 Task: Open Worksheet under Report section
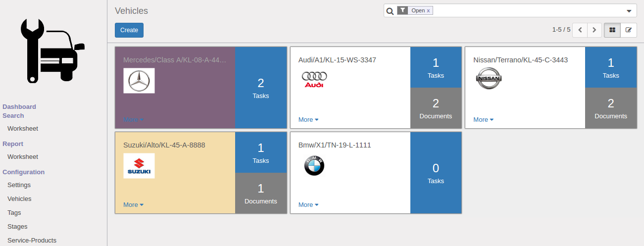23,157
